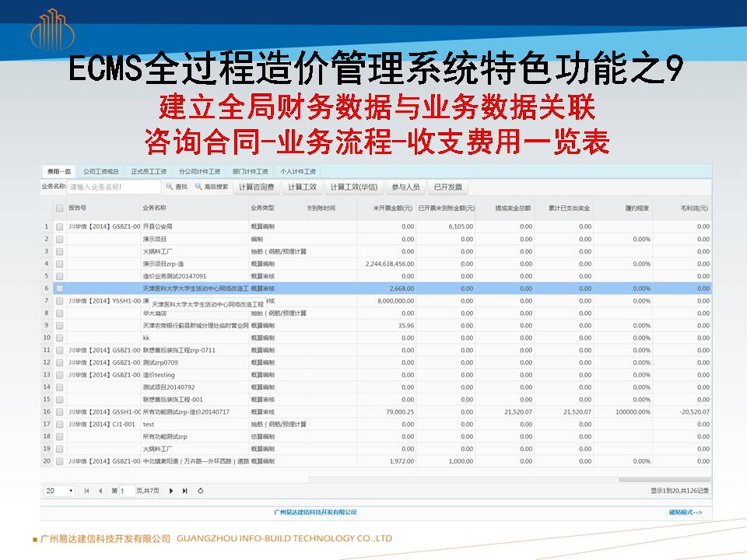Open the 参与人员 button
Image resolution: width=747 pixels, height=560 pixels.
coord(405,187)
